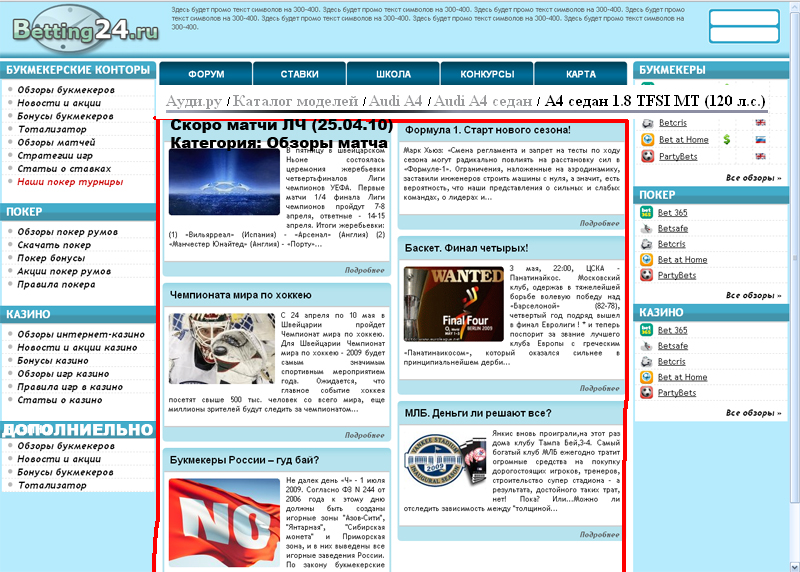Open Правила покера link
This screenshot has height=572, width=800.
pyautogui.click(x=56, y=285)
